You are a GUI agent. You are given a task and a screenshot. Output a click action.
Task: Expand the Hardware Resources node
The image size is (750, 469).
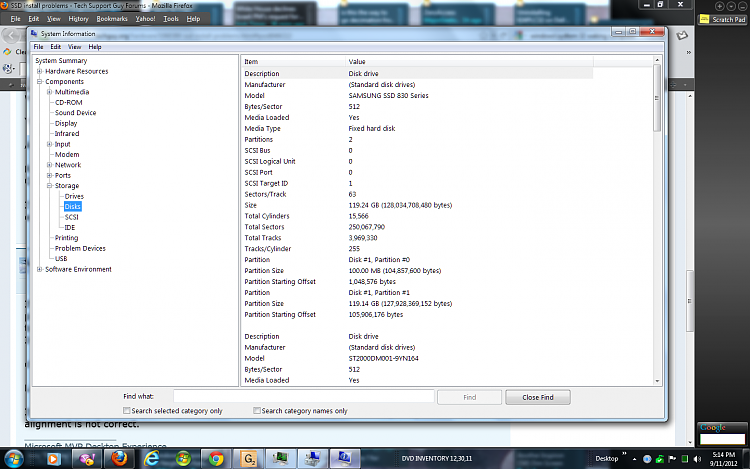point(40,71)
